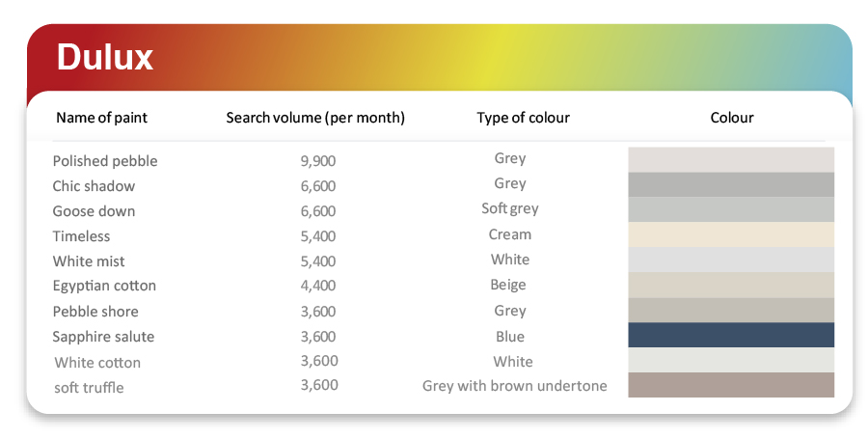Click the 9,900 search volume value

pos(318,161)
